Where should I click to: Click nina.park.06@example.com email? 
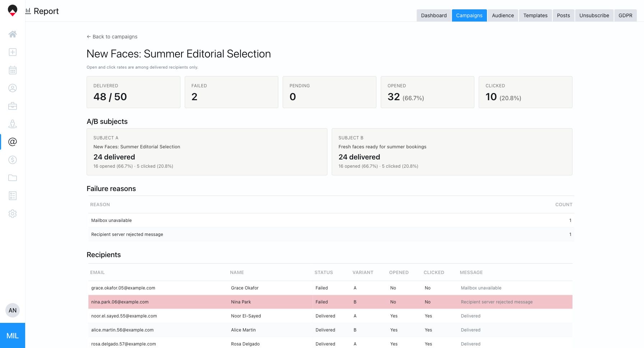(120, 302)
